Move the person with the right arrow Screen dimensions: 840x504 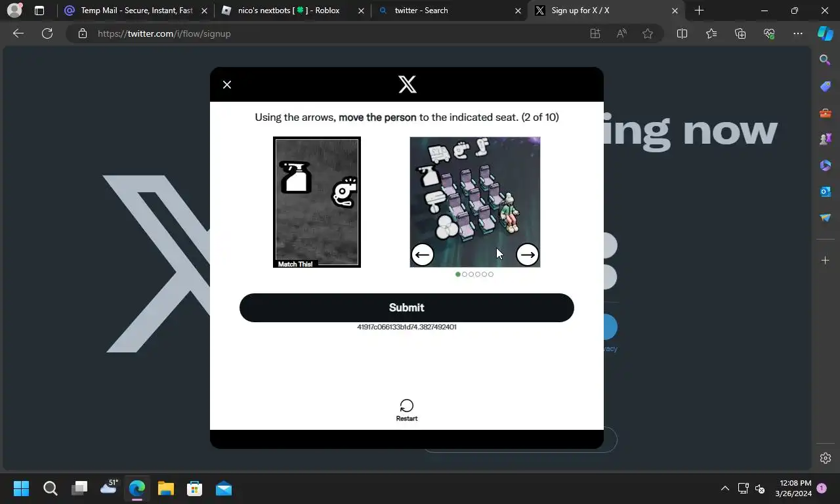[x=528, y=255]
